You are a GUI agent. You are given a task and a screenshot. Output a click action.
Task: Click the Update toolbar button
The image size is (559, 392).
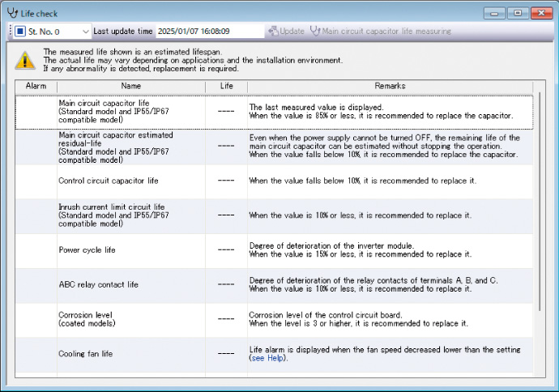[x=287, y=32]
